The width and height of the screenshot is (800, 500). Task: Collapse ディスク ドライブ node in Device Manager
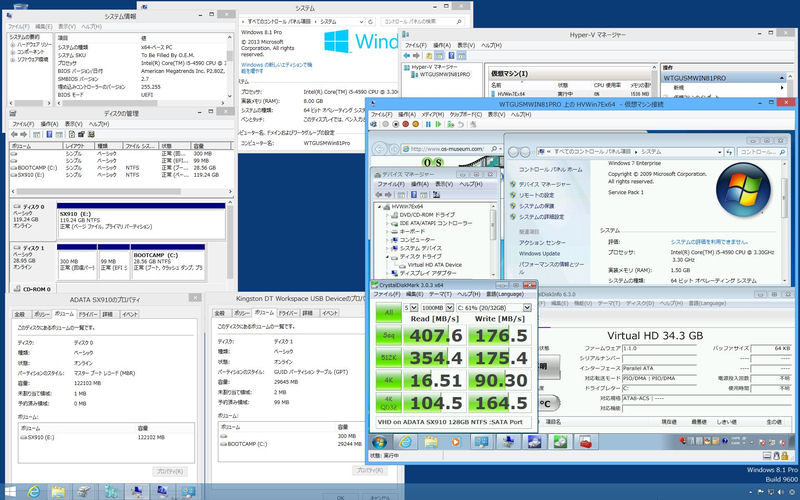[x=387, y=257]
